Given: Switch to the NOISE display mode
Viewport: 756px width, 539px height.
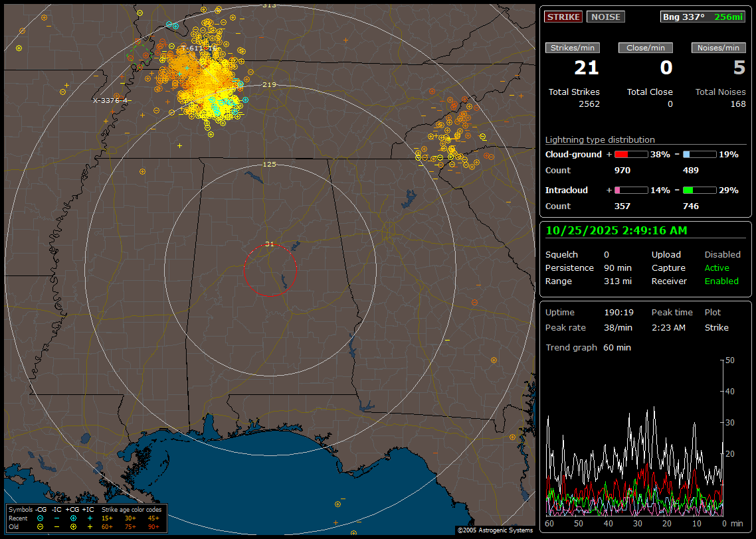Looking at the screenshot, I should tap(605, 17).
